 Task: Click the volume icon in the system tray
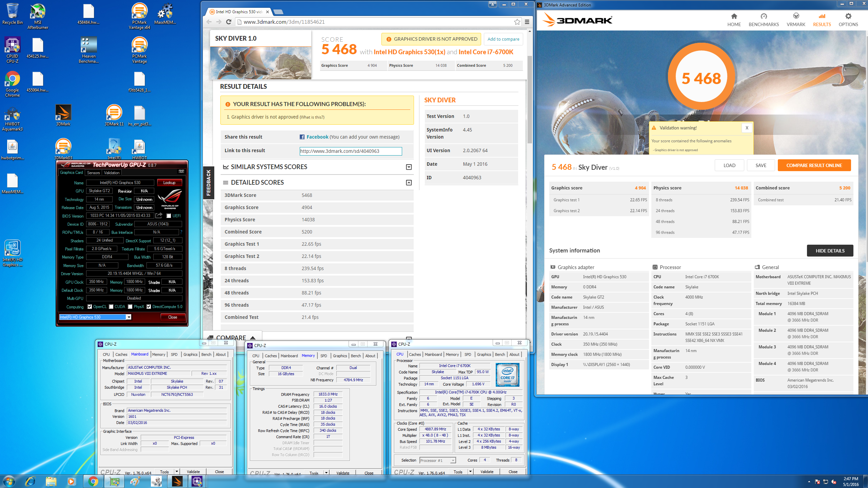click(834, 482)
